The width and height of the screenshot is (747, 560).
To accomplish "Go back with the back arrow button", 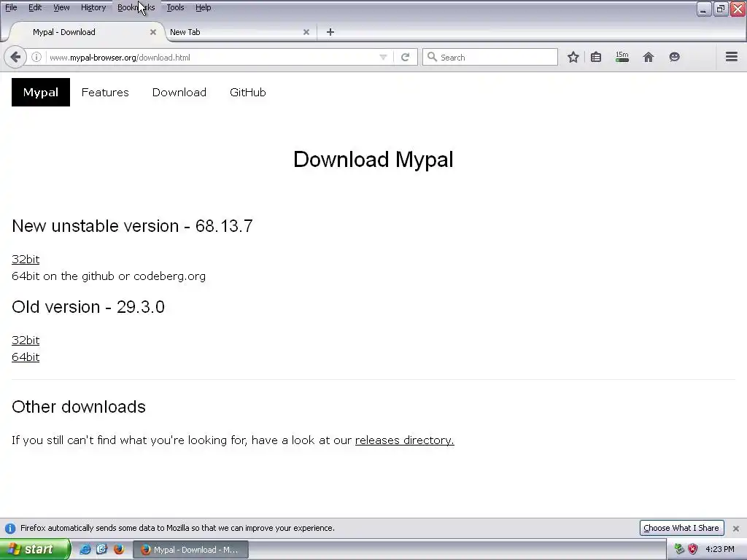I will [15, 57].
